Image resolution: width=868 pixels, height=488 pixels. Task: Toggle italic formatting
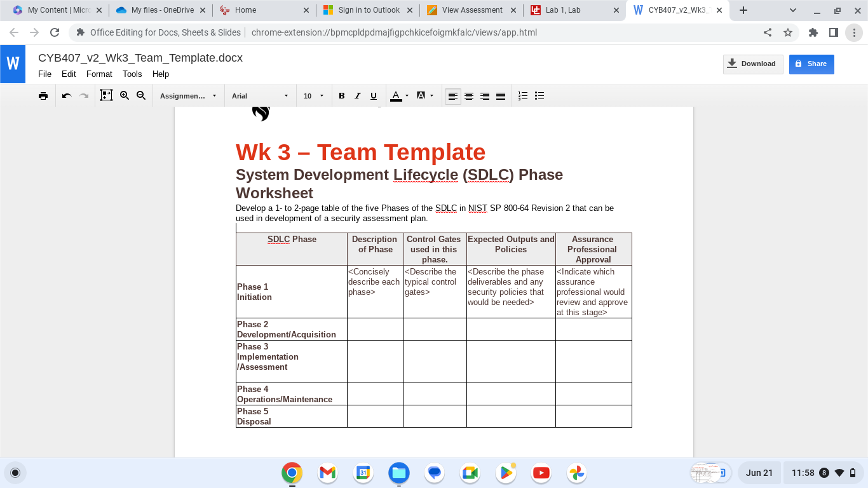357,95
